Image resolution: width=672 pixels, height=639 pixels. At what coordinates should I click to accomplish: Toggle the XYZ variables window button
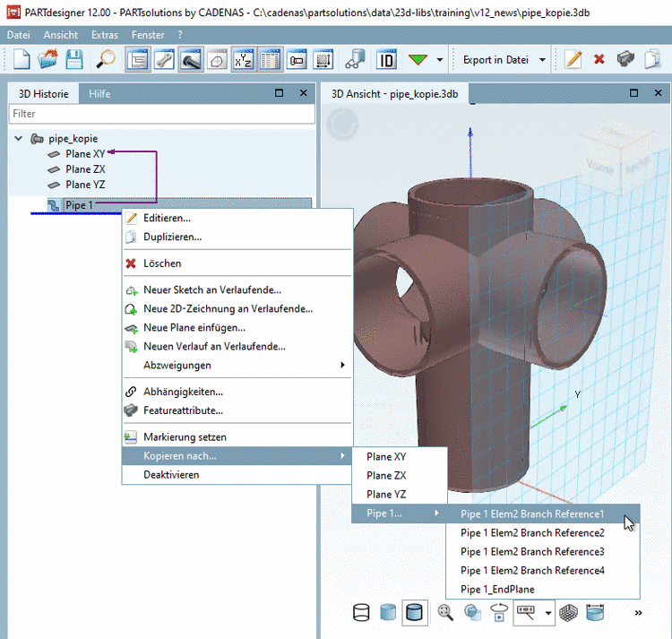click(x=243, y=59)
